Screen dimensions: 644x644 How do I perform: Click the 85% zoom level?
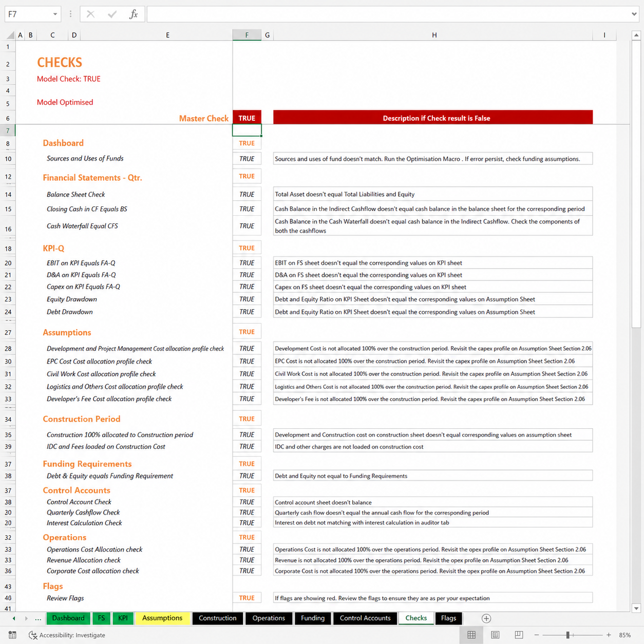pos(625,635)
